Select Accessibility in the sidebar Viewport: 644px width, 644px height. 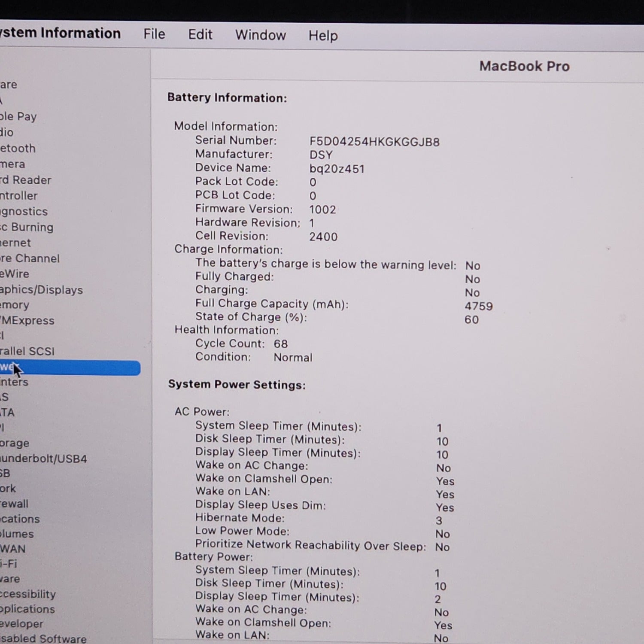point(28,594)
